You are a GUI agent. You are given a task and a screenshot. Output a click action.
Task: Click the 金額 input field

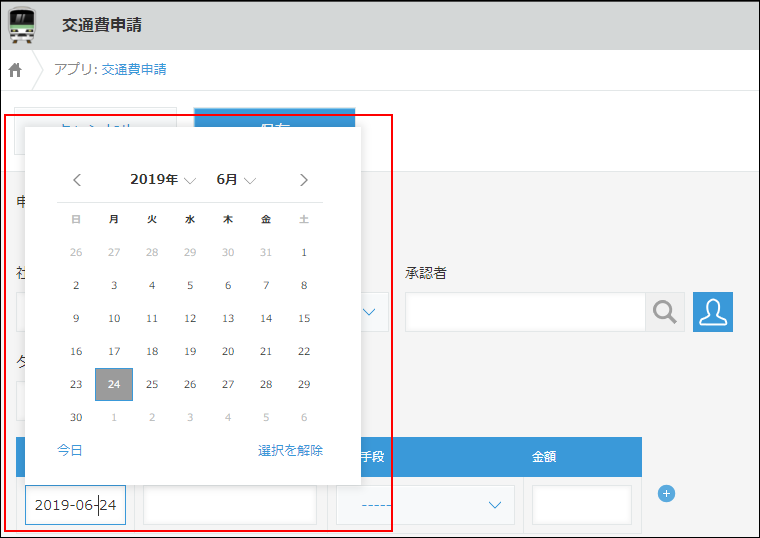click(582, 505)
